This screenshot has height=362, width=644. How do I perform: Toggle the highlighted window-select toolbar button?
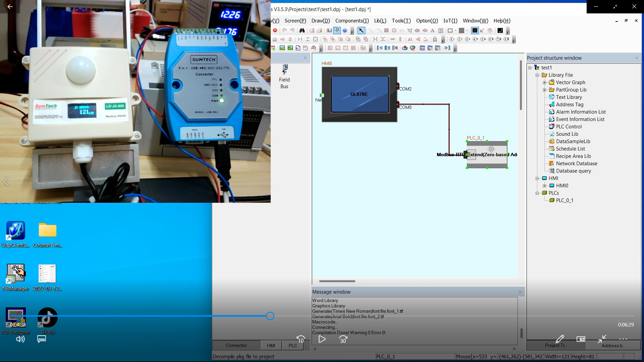[337, 31]
